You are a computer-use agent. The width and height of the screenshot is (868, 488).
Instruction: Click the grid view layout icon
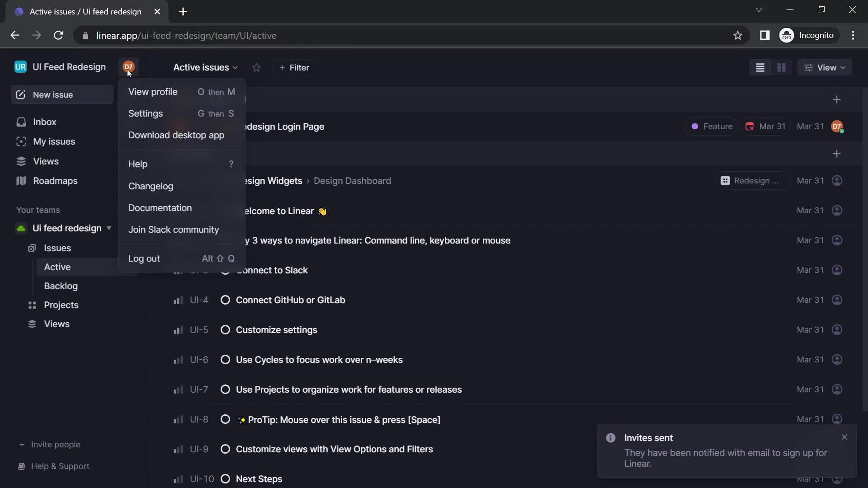click(x=781, y=67)
